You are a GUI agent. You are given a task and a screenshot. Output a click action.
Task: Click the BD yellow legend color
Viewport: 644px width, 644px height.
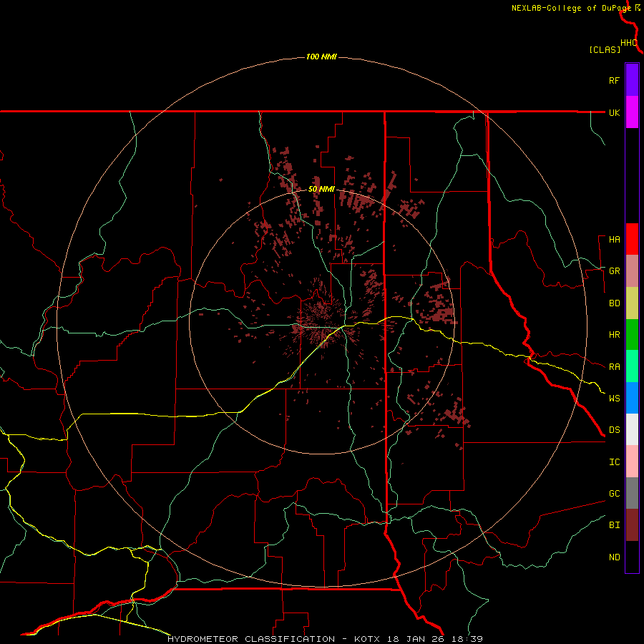click(632, 303)
